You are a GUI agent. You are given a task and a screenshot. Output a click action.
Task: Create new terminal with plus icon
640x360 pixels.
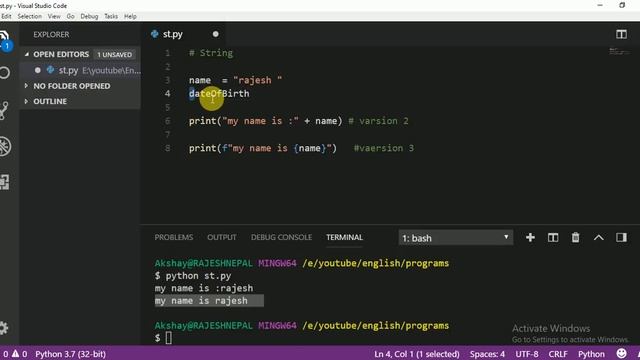pos(530,238)
